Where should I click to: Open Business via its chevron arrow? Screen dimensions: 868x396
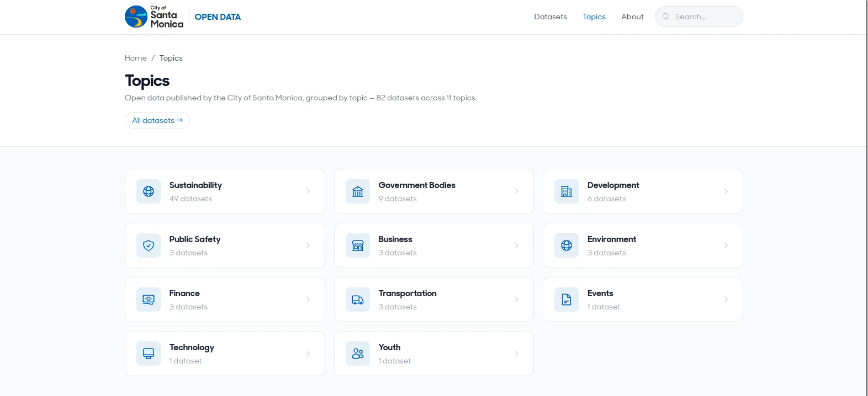(x=517, y=245)
